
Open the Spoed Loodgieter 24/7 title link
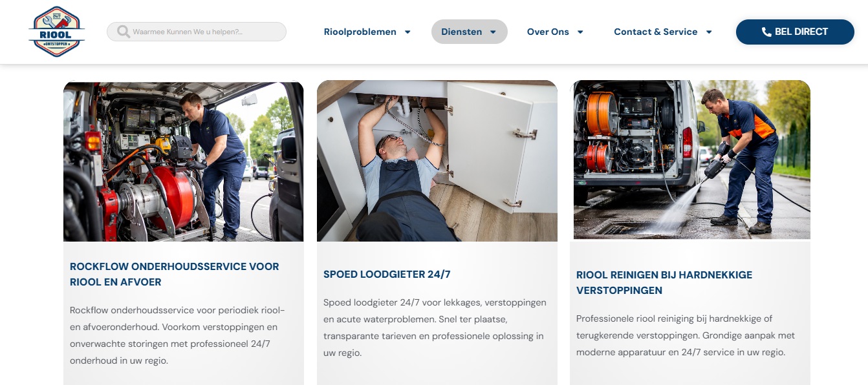387,274
